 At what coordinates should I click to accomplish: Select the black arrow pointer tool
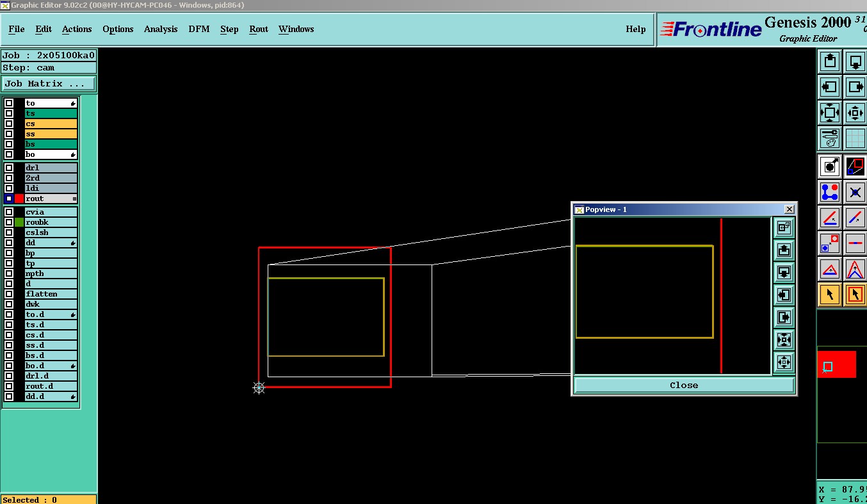coord(830,295)
